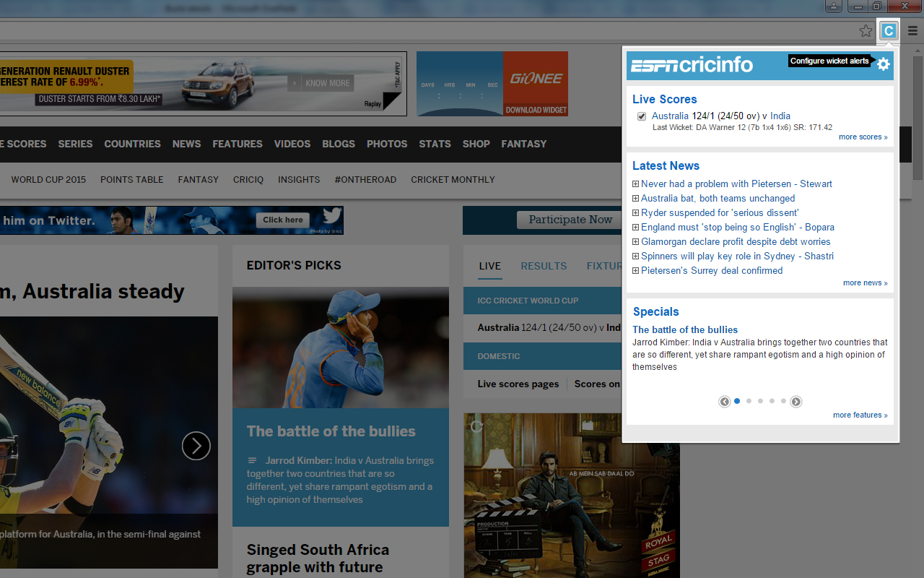This screenshot has height=578, width=924.
Task: Select the fourth Specials carousel dot
Action: [x=772, y=401]
